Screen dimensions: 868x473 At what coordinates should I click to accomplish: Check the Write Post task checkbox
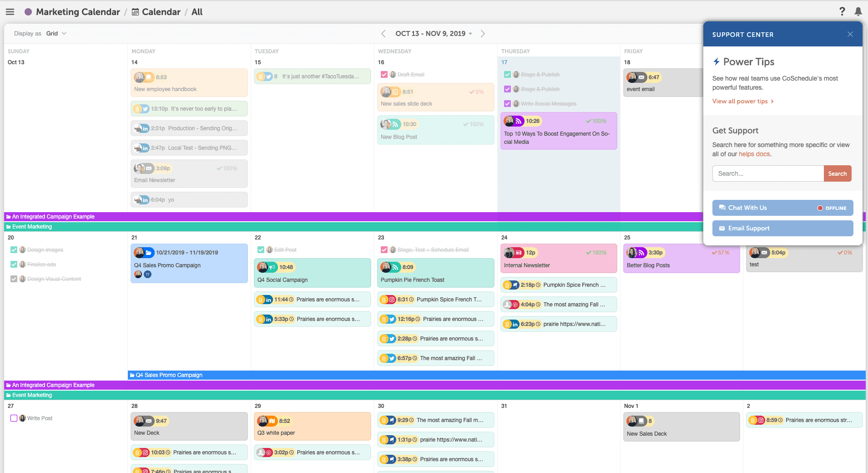14,418
